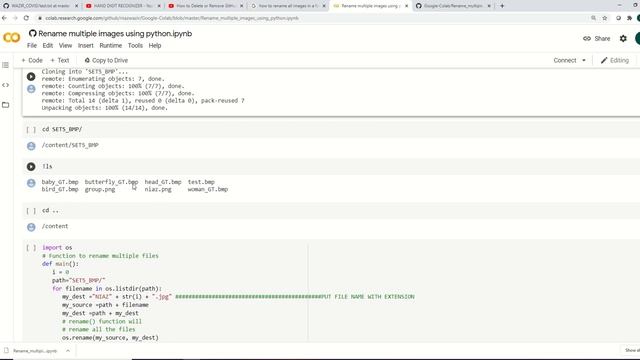Click output avatar icon under clone cell
Screen dimensions: 640x360
tap(31, 89)
